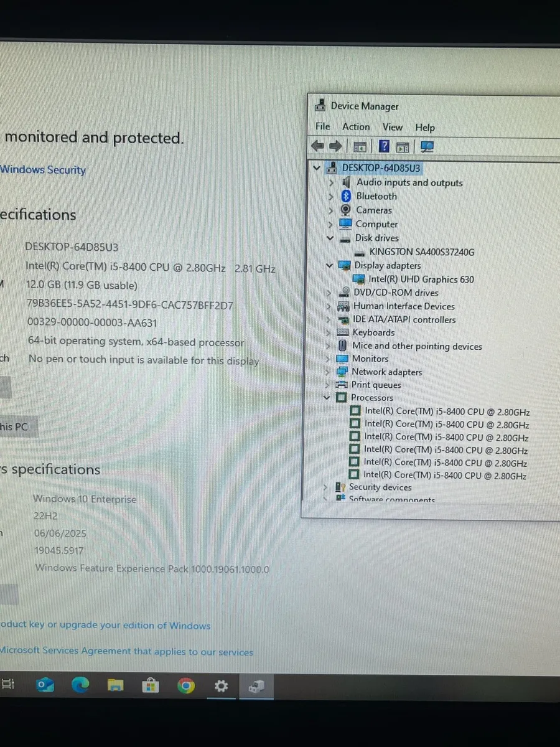Select the KINGSTON SA400S37240G disk drive
Viewport: 560px width, 747px height.
click(422, 251)
